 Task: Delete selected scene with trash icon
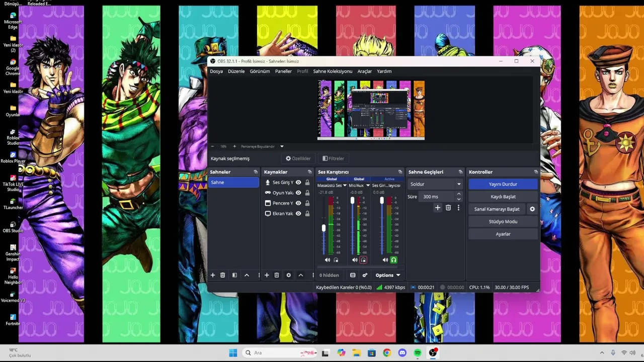[x=222, y=275]
